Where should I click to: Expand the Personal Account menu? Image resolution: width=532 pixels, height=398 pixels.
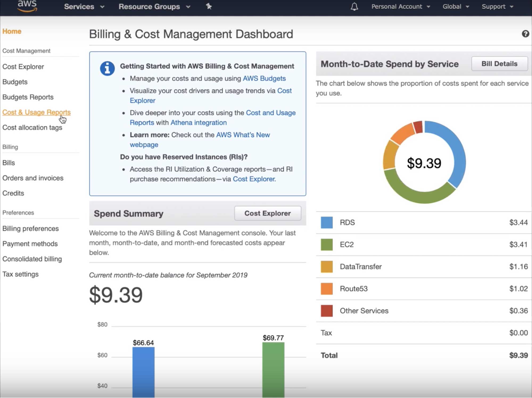point(401,6)
